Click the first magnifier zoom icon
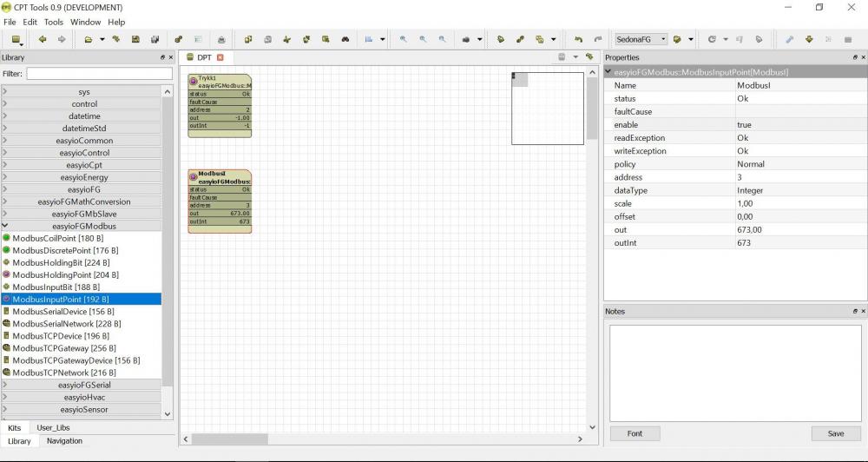868x462 pixels. click(x=404, y=39)
